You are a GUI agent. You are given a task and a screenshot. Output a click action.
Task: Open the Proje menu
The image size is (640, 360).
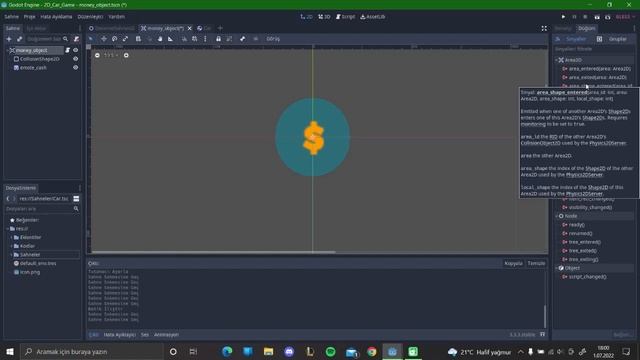[x=29, y=17]
